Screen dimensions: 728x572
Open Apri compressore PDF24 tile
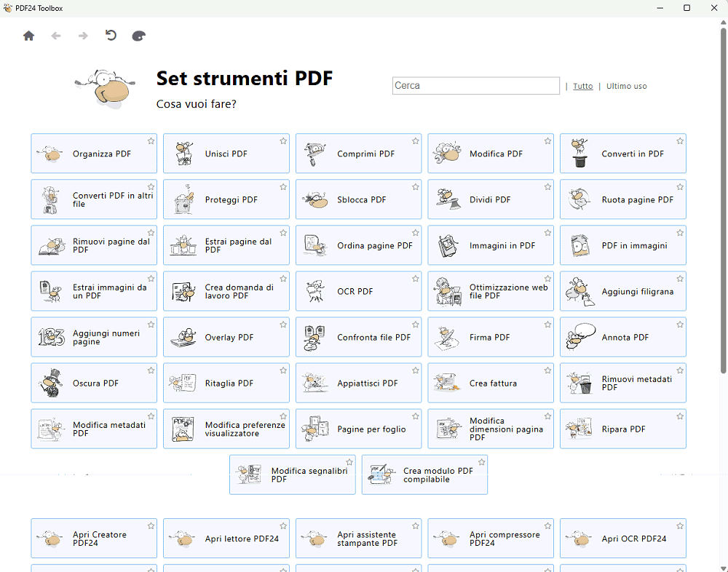491,539
